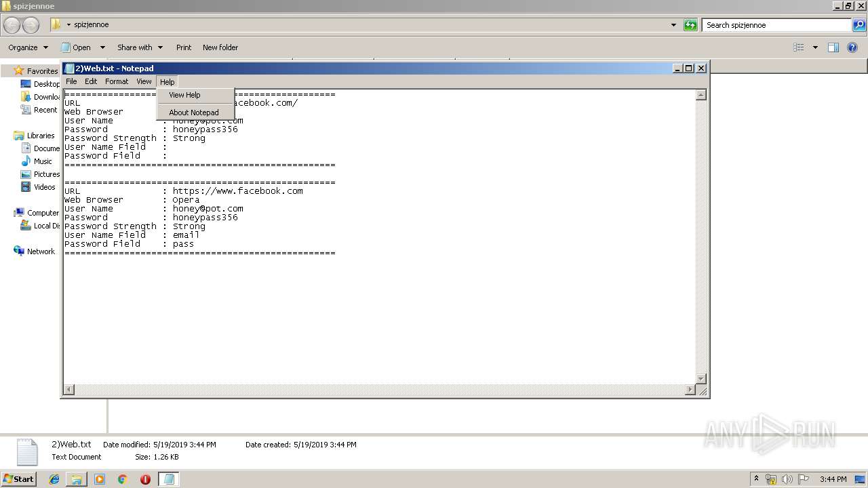The height and width of the screenshot is (488, 868).
Task: Click the Print toolbar button
Action: (184, 47)
